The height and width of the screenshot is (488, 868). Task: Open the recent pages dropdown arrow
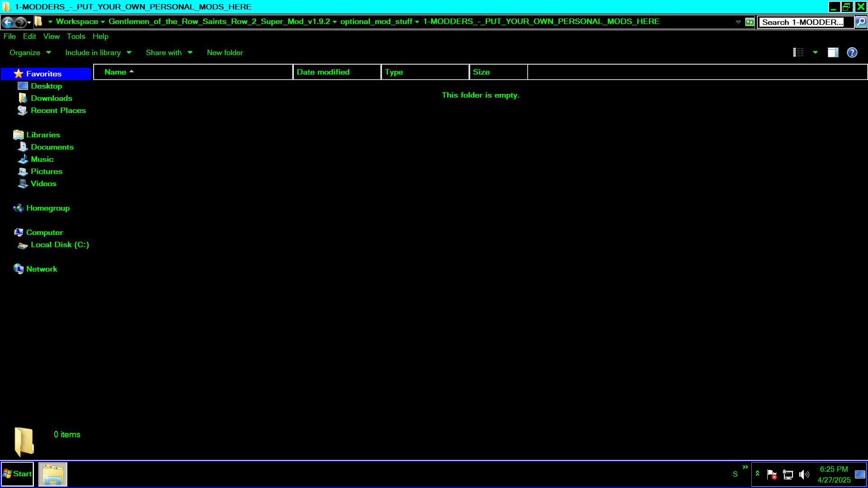click(29, 22)
